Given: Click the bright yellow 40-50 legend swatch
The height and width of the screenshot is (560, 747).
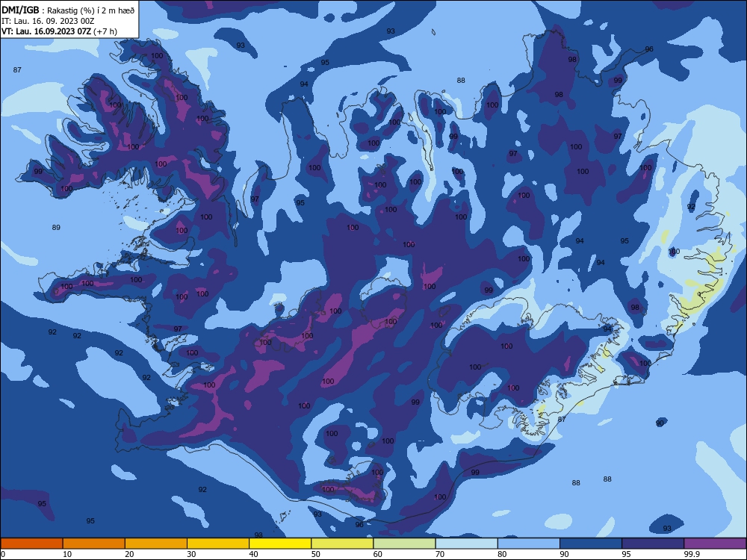Looking at the screenshot, I should pyautogui.click(x=280, y=544).
